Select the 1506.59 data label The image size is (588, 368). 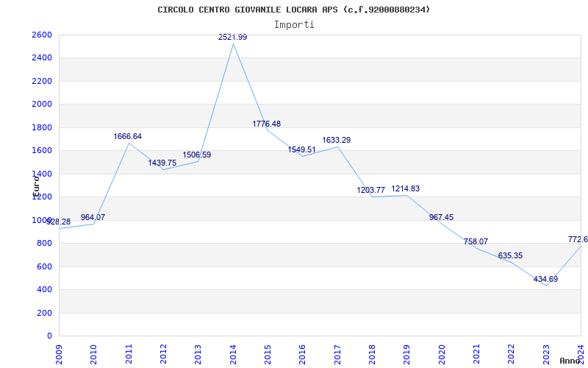[x=197, y=155]
